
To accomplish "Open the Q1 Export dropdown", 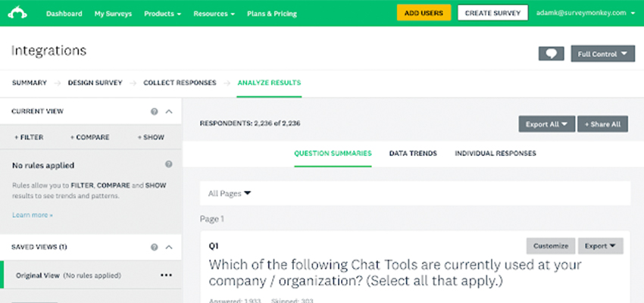I will 601,246.
